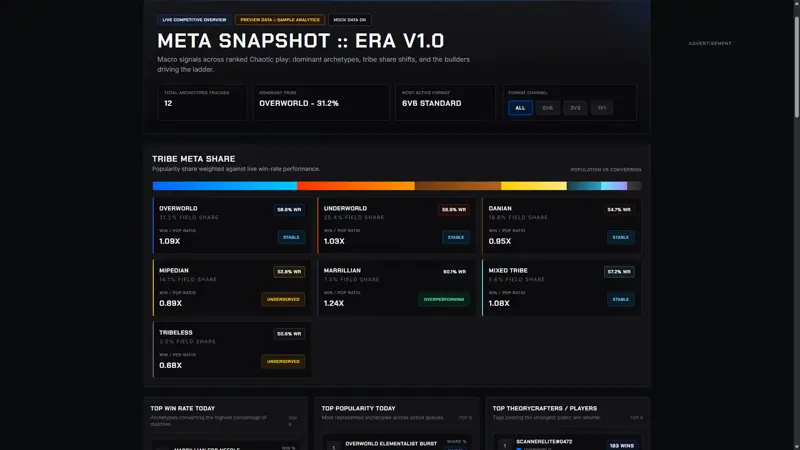
Task: Open the Overworld tribe card title
Action: [x=178, y=208]
